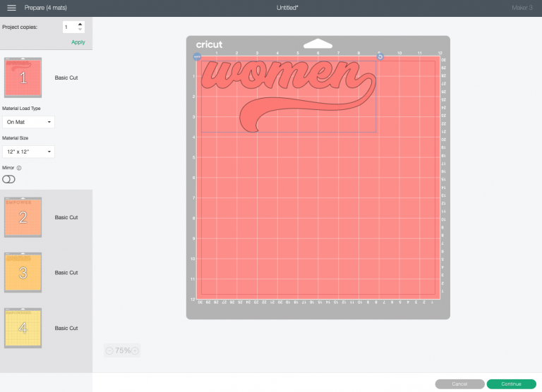
Task: Select mat 4 yellow thumbnail
Action: [x=23, y=328]
